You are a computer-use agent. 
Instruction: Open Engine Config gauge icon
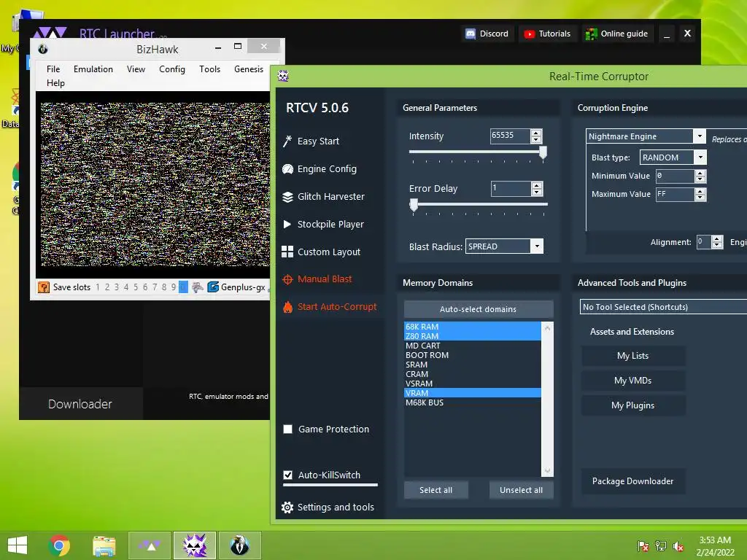point(287,169)
